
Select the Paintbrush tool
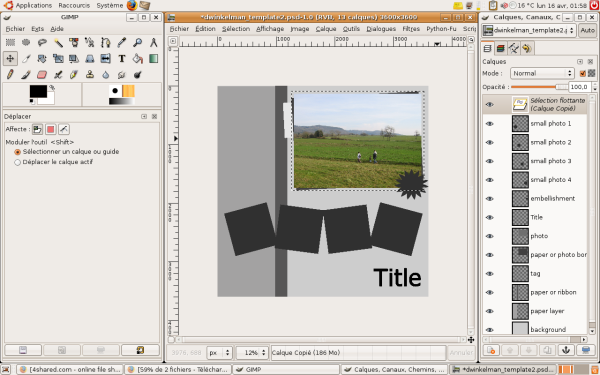coord(26,74)
